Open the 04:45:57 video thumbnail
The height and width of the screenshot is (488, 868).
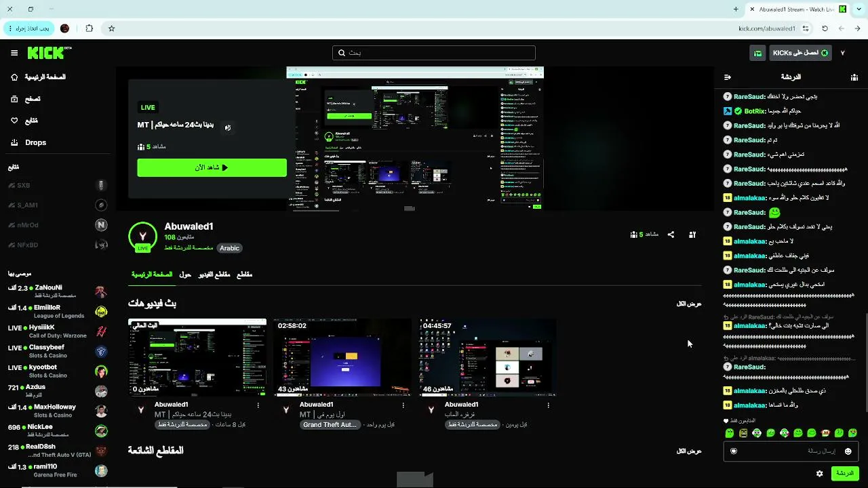(x=488, y=357)
